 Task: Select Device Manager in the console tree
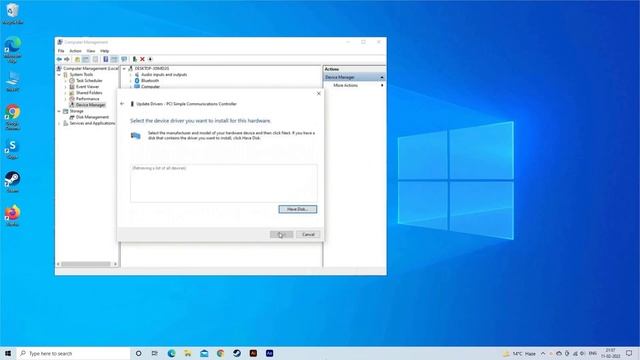(x=87, y=105)
